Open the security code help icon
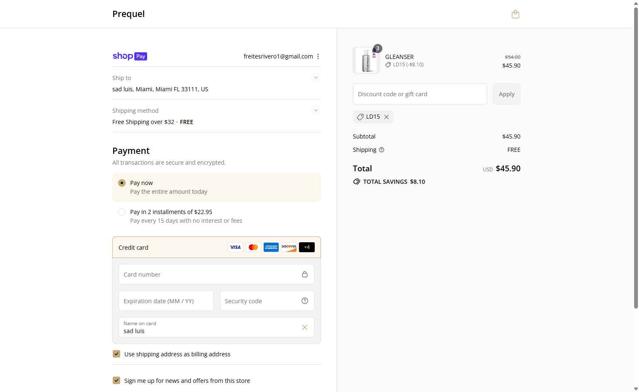Image resolution: width=639 pixels, height=392 pixels. [304, 301]
